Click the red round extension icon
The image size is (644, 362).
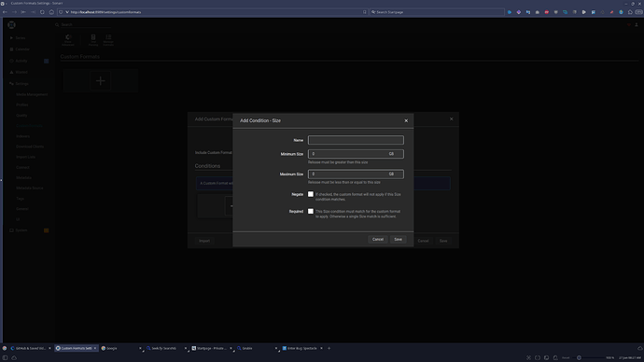(547, 12)
